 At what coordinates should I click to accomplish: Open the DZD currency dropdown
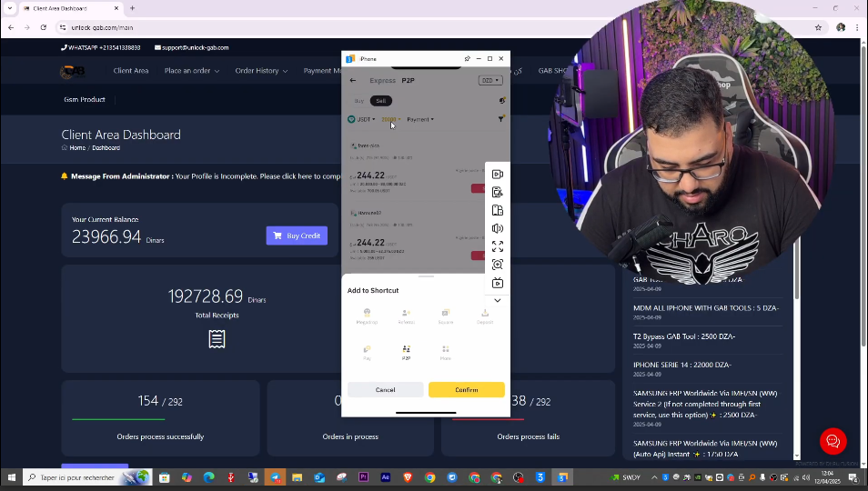490,80
